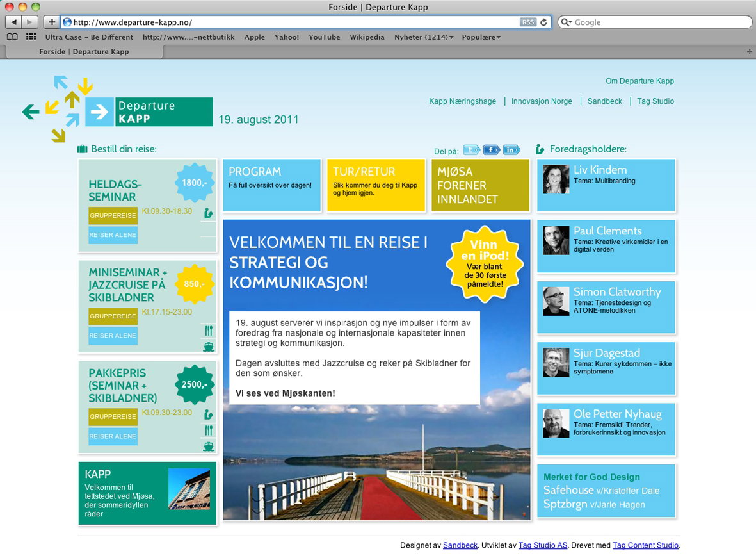
Task: Select the Forside | Departure Kapp tab
Action: point(84,52)
